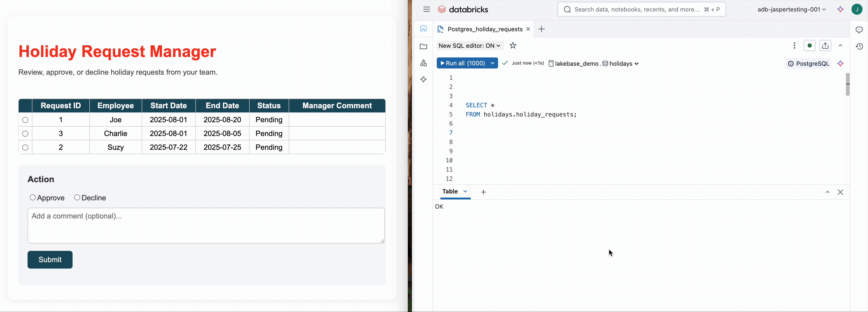Open the Databricks hamburger sidebar menu
Image resolution: width=868 pixels, height=312 pixels.
pos(427,9)
